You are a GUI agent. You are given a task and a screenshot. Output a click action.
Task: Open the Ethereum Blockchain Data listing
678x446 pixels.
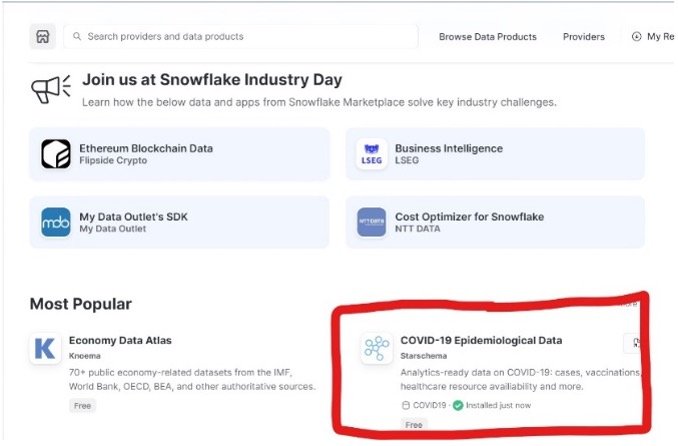[179, 154]
